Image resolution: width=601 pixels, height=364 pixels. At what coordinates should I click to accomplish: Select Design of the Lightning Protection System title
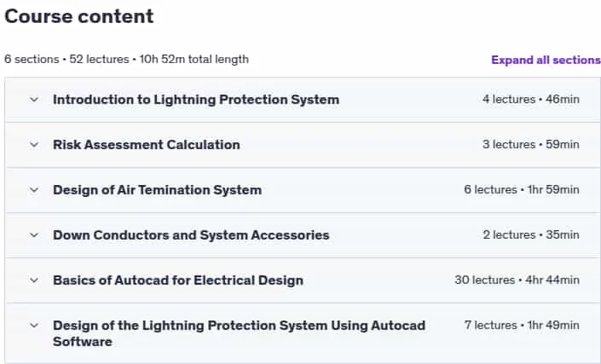point(240,333)
